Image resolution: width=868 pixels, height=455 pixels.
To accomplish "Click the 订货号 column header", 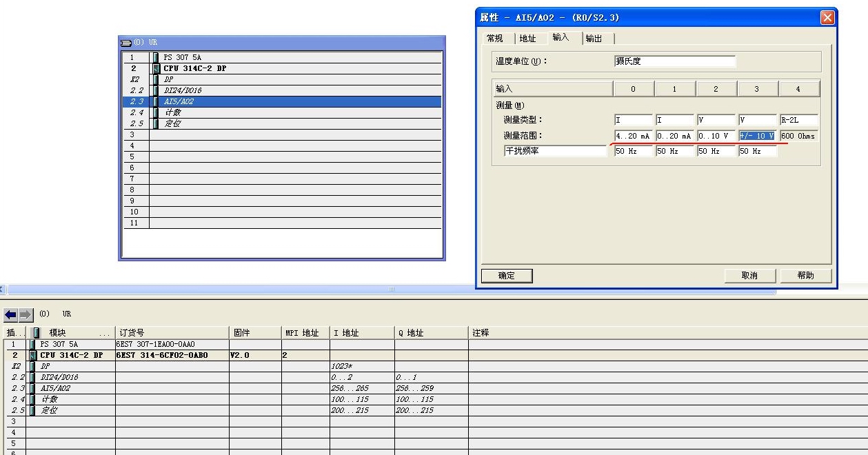I will [x=172, y=332].
